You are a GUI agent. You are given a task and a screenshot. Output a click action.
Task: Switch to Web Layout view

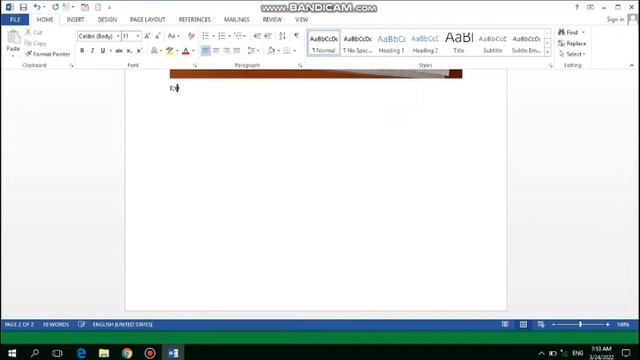541,324
